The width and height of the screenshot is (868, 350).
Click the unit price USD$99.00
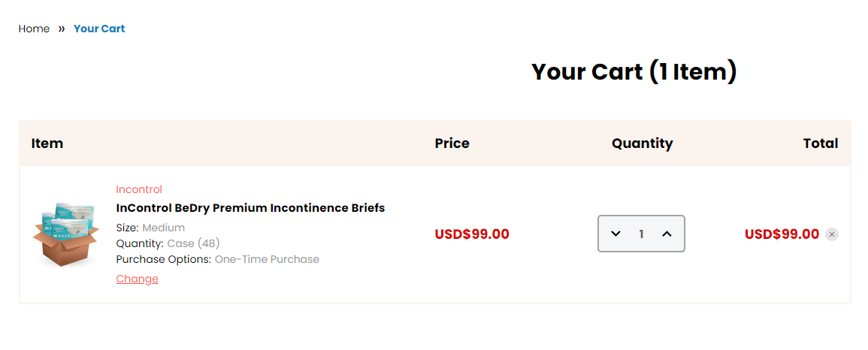[x=472, y=234]
